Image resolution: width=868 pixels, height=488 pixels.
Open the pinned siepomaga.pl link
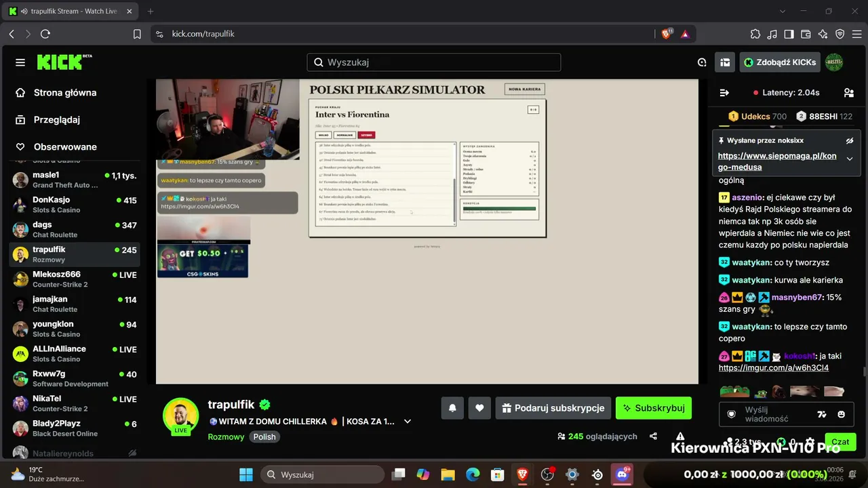pyautogui.click(x=777, y=161)
